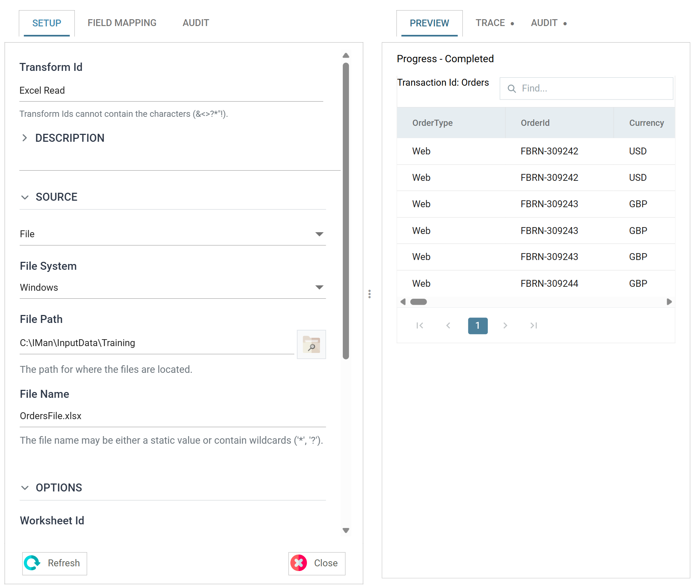Click the setup panel vertical scrollbar thumb
The image size is (700, 588).
click(x=346, y=210)
